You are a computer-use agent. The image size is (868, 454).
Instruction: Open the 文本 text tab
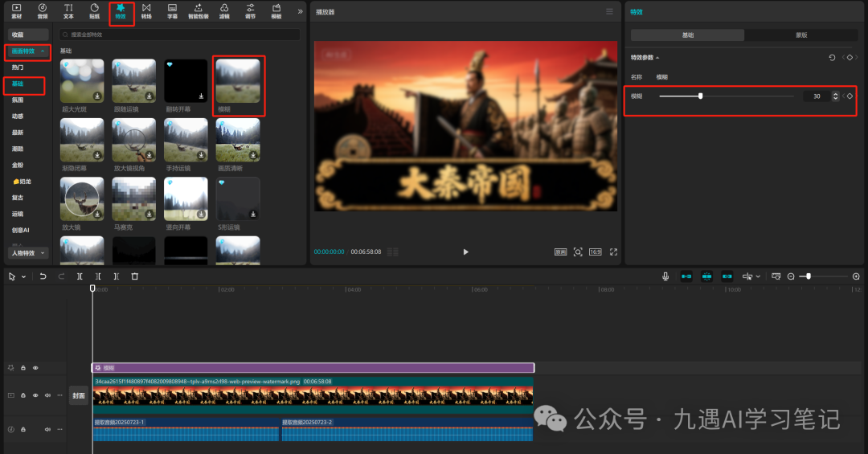pos(68,11)
